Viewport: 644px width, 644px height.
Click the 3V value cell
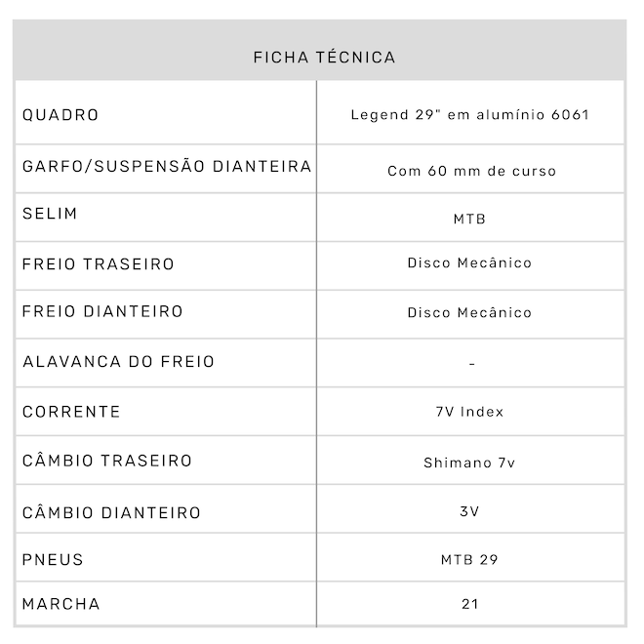(x=469, y=511)
